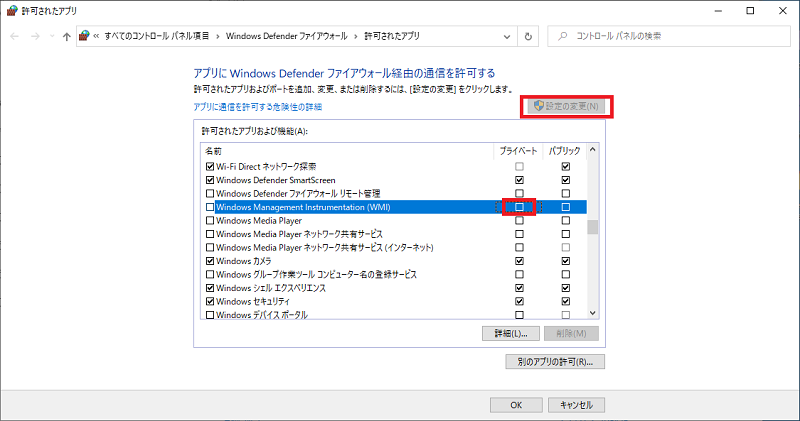Click the list scroll up arrow
800x421 pixels.
click(592, 150)
